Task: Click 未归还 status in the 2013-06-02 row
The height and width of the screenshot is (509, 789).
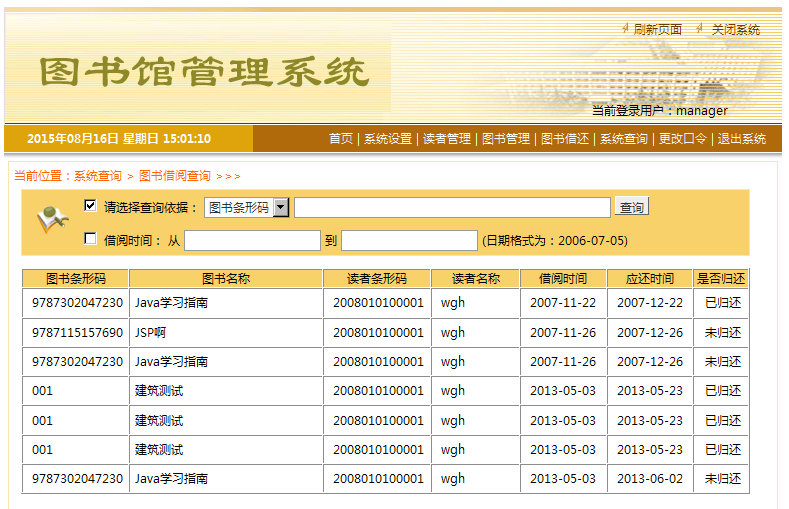Action: [x=723, y=479]
